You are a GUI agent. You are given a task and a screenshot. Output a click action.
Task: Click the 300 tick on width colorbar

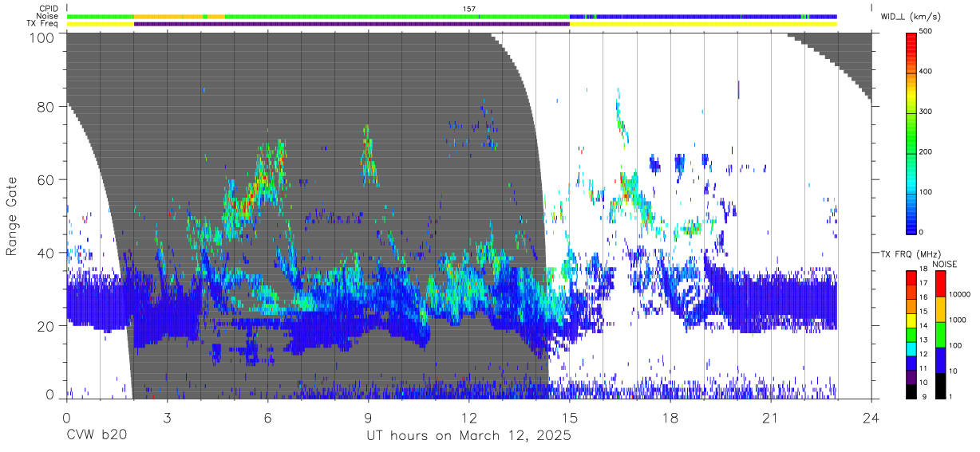(x=927, y=112)
